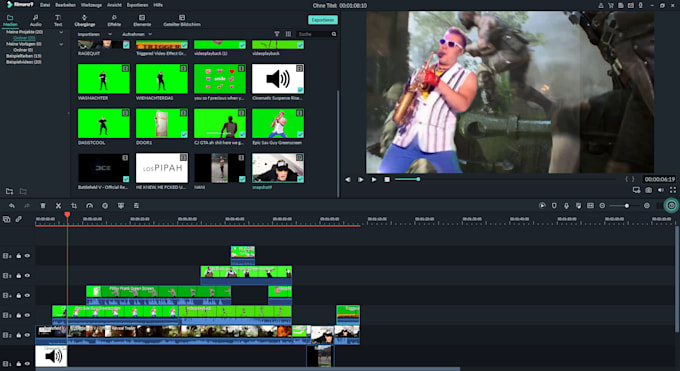This screenshot has width=680, height=371.
Task: Open the Datei menu
Action: point(45,5)
